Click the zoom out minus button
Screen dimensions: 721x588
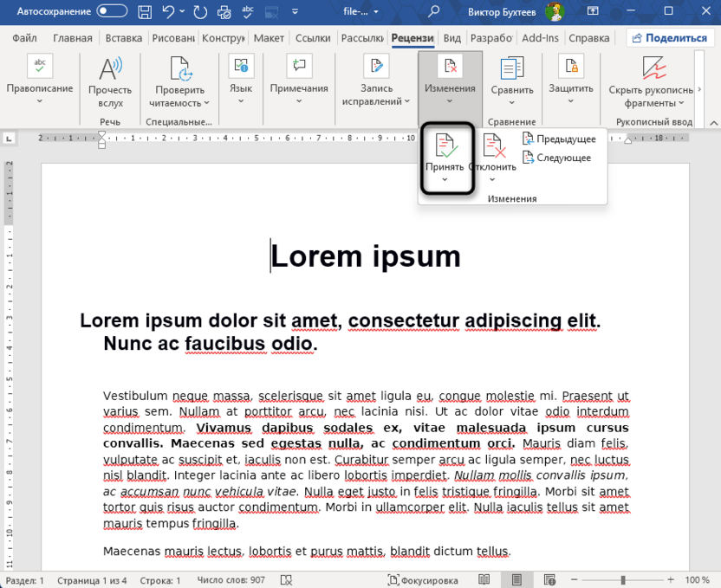[x=574, y=580]
